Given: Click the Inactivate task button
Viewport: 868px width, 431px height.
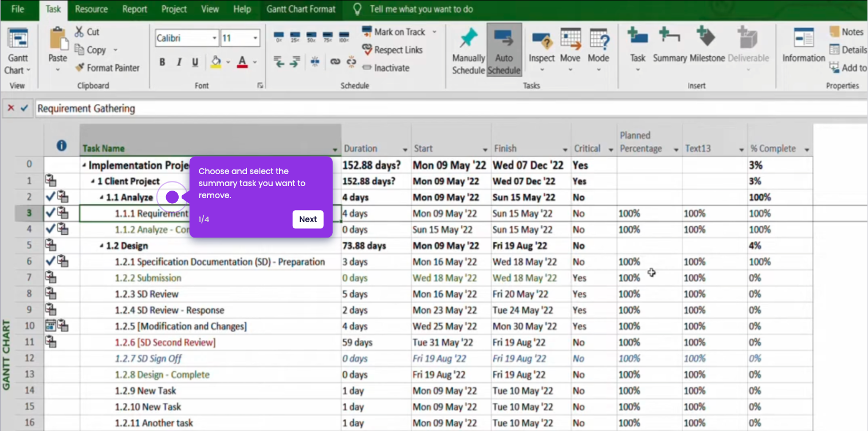Looking at the screenshot, I should 387,68.
